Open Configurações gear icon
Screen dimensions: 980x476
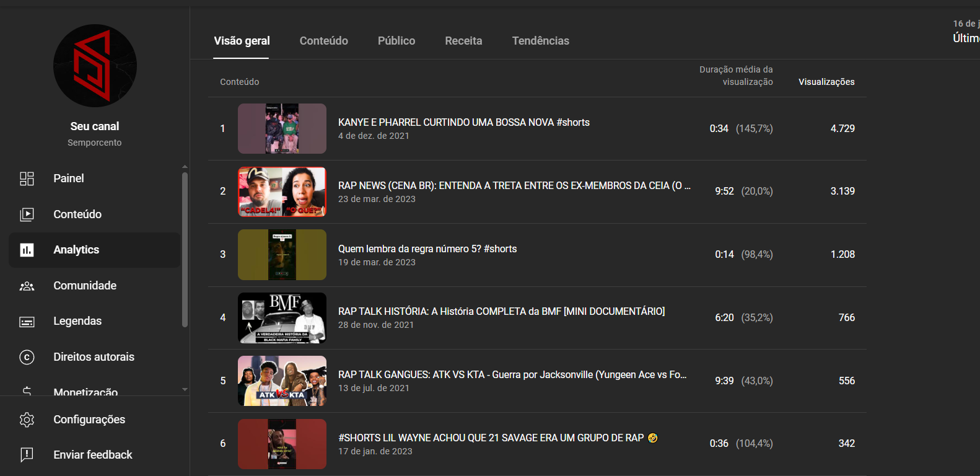pyautogui.click(x=27, y=420)
